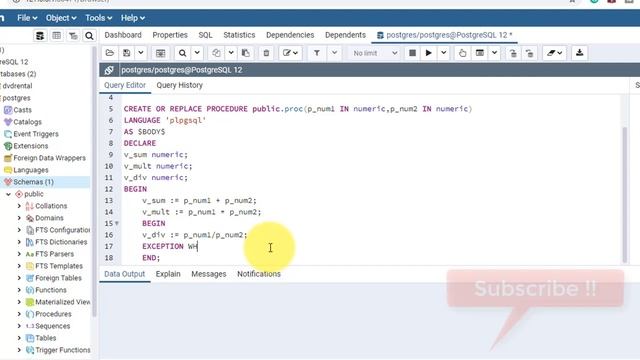Switch to the Dependents tab
This screenshot has width=640, height=360.
(345, 35)
